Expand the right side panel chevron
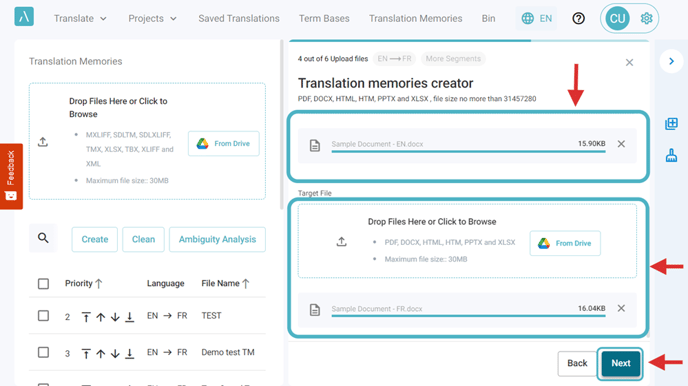 pos(671,61)
